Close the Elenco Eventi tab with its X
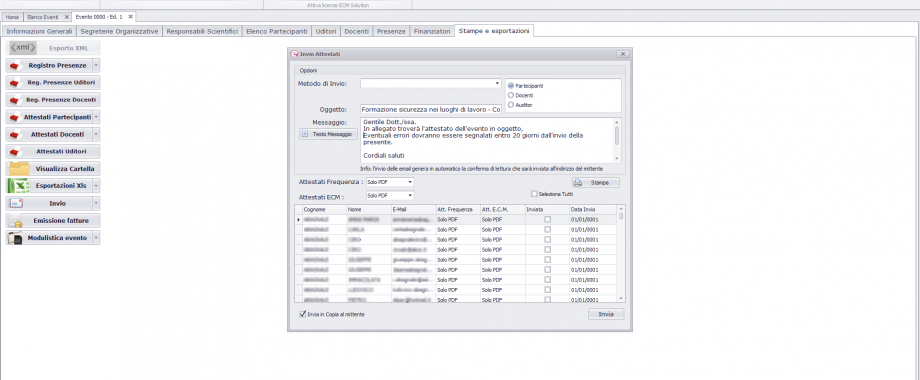The width and height of the screenshot is (920, 380). (x=66, y=17)
